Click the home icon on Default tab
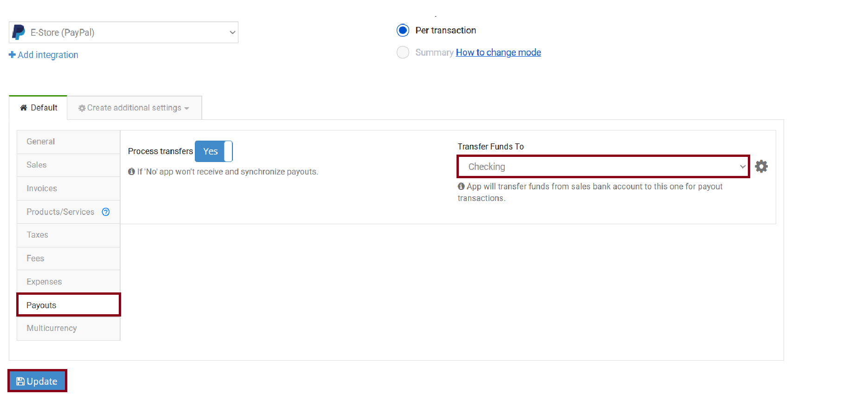Screen dimensions: 868x395 pyautogui.click(x=24, y=108)
